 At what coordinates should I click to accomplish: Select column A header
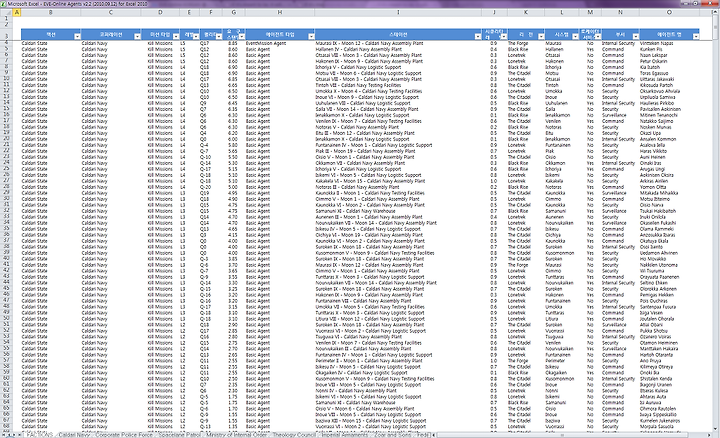pyautogui.click(x=17, y=12)
